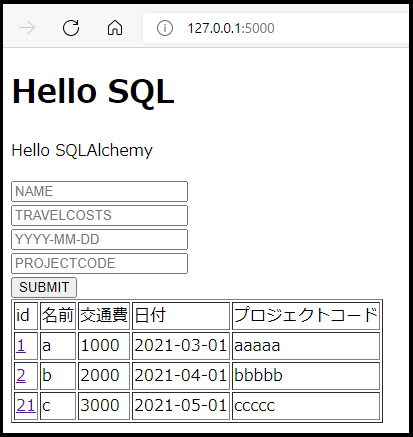View site information icon in address bar
Image resolution: width=413 pixels, height=437 pixels.
point(165,28)
